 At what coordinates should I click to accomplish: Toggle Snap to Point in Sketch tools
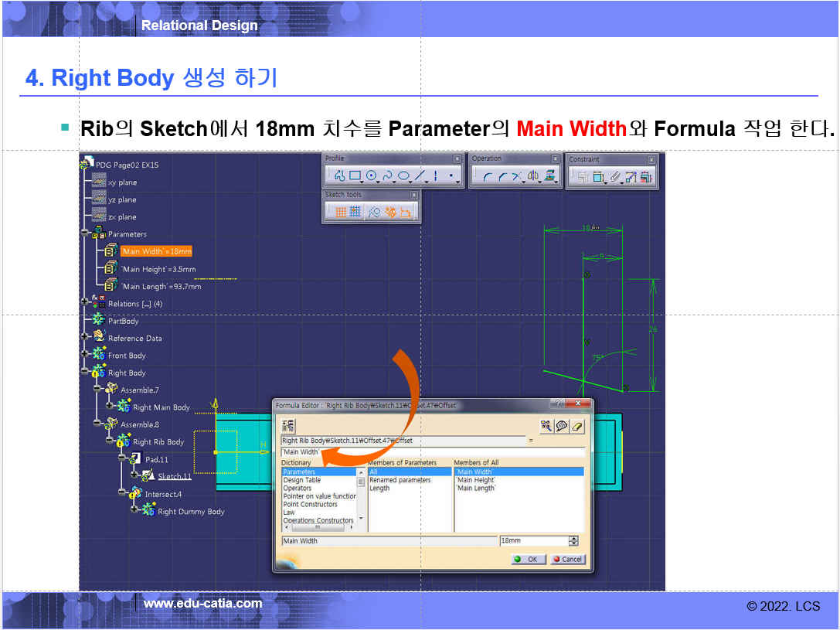(x=355, y=212)
